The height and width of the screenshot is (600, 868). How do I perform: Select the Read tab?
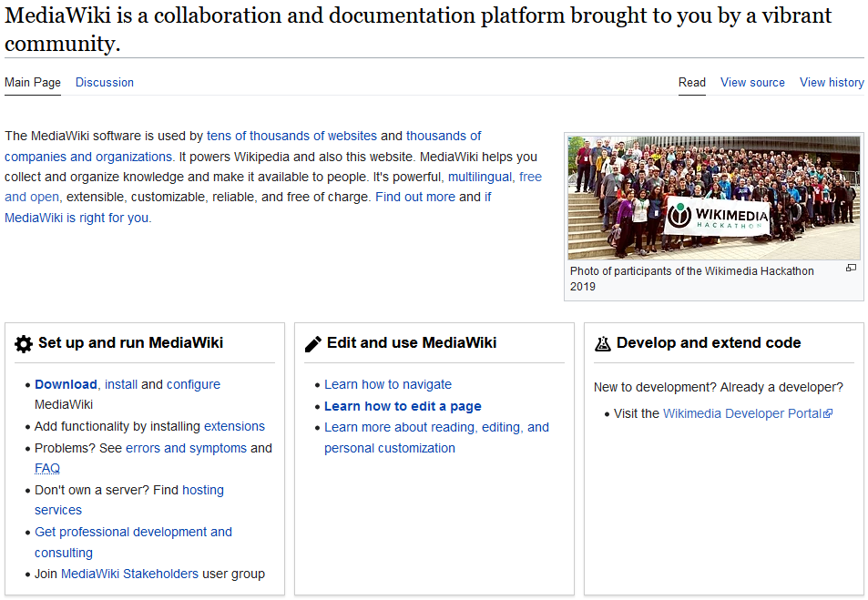(x=692, y=83)
